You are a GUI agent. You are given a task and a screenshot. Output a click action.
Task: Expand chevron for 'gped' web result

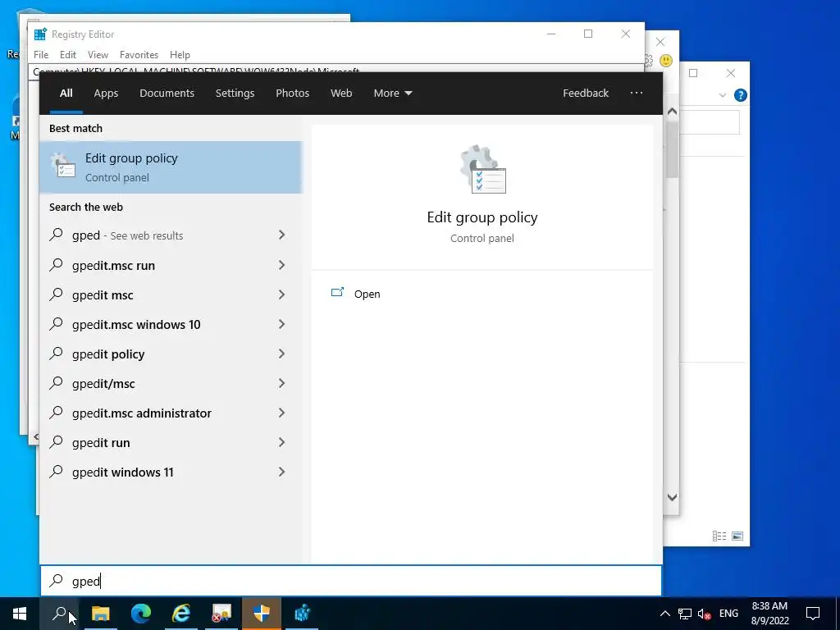tap(282, 235)
